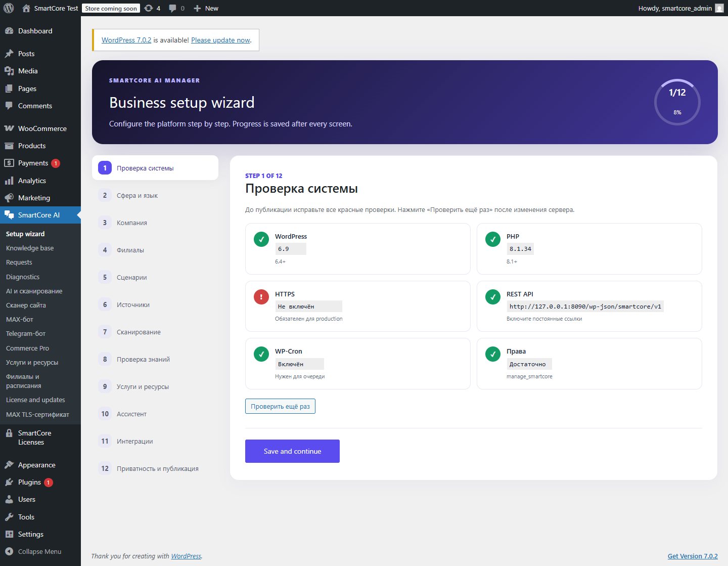Click the Settings sliders icon
This screenshot has width=728, height=566.
pyautogui.click(x=9, y=534)
